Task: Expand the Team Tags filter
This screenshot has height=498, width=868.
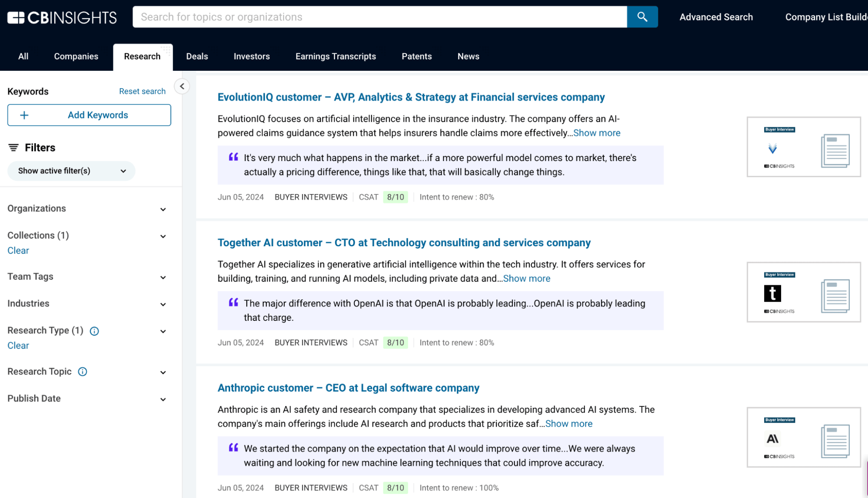Action: (163, 277)
